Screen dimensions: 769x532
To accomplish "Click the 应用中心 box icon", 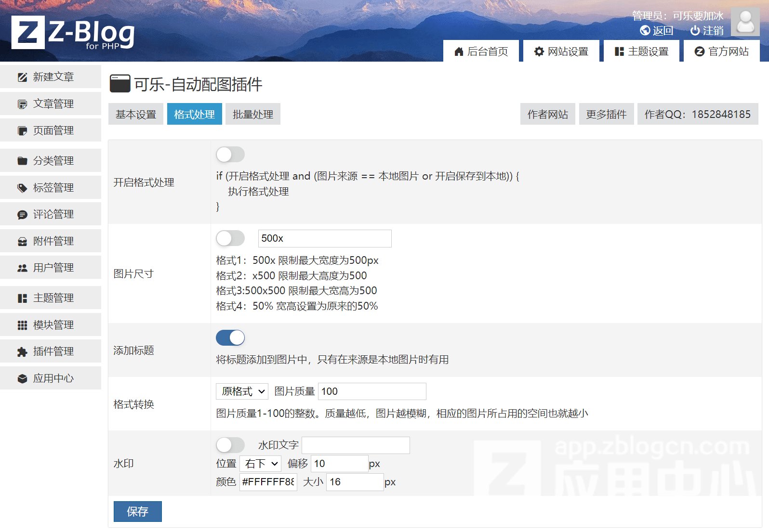I will click(22, 378).
